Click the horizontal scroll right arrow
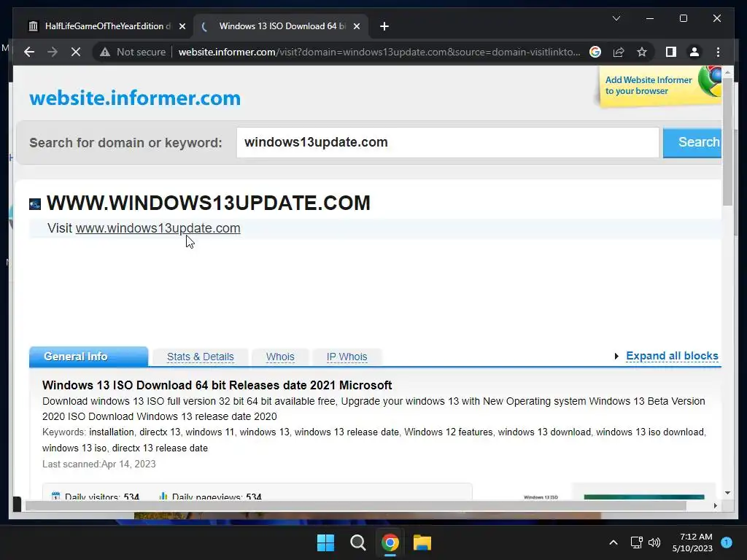Image resolution: width=747 pixels, height=560 pixels. [x=715, y=506]
